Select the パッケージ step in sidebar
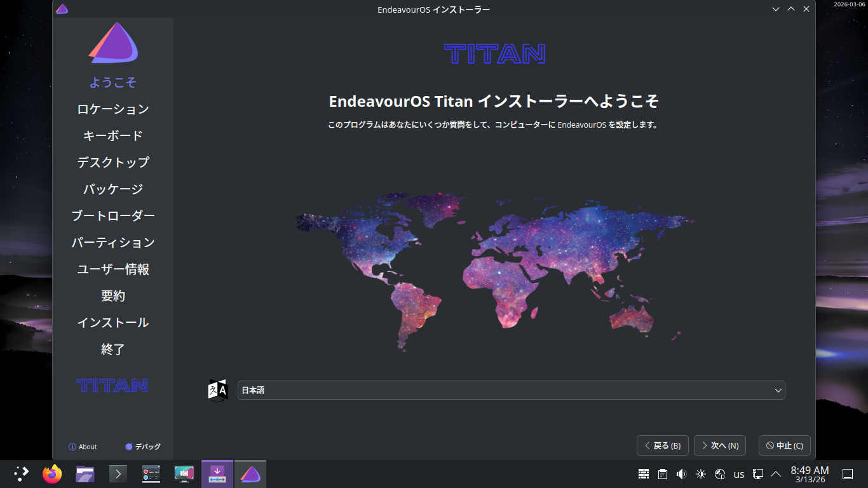The width and height of the screenshot is (868, 488). (113, 189)
